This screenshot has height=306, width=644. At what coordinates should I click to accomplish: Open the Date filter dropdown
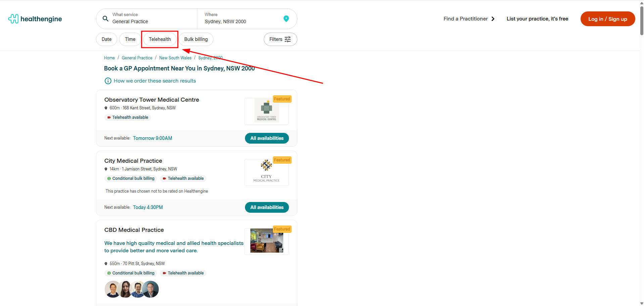click(x=106, y=39)
